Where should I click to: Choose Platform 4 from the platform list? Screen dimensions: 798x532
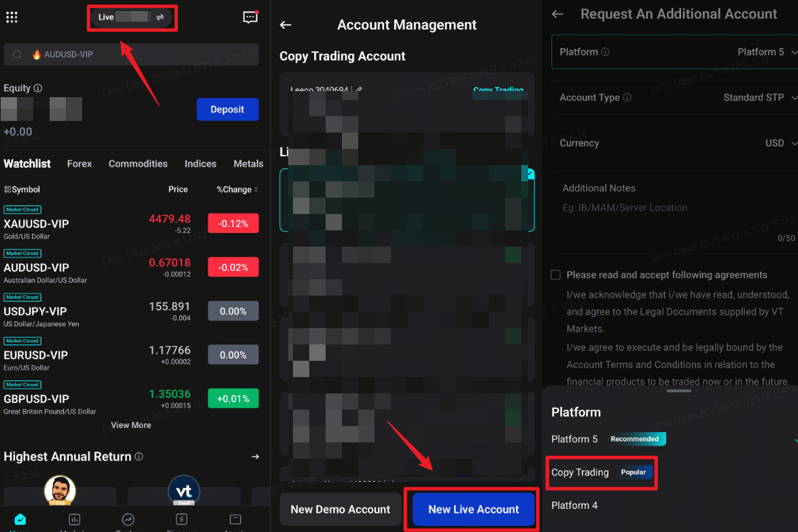coord(574,506)
